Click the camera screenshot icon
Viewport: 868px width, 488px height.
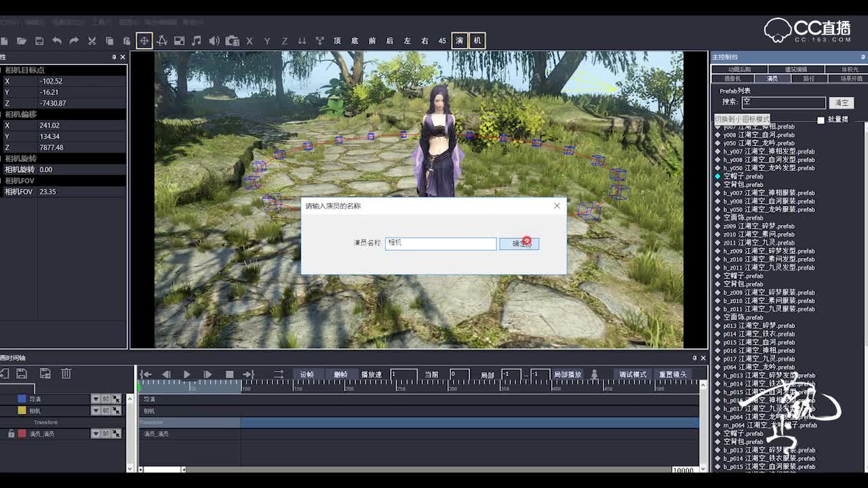(x=232, y=41)
